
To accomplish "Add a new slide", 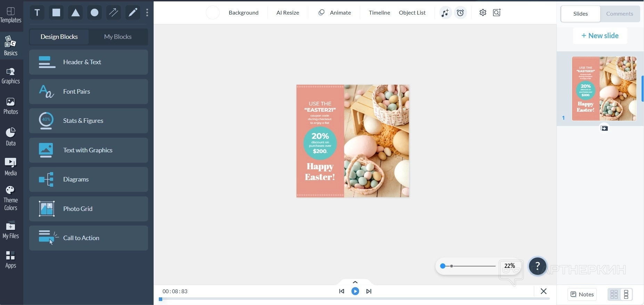I will coord(600,36).
